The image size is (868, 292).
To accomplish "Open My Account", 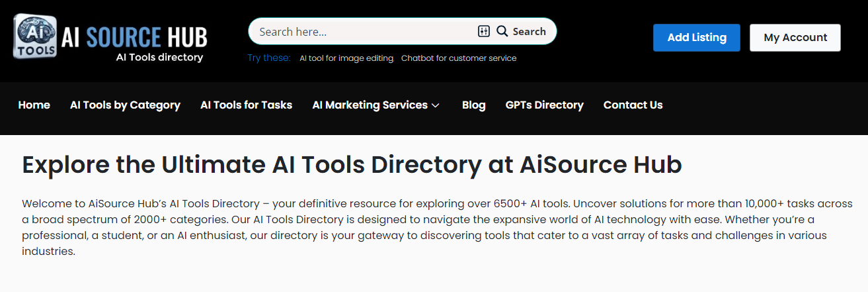I will point(795,38).
